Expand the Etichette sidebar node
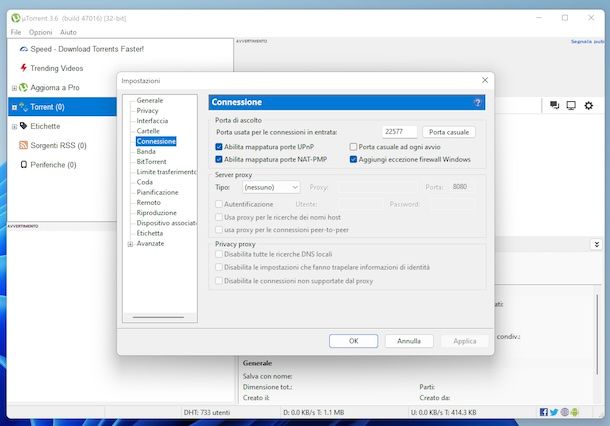This screenshot has height=426, width=610. (14, 126)
